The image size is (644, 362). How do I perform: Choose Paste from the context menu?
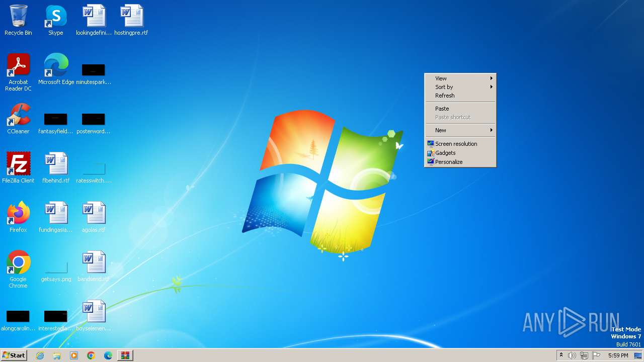pyautogui.click(x=460, y=109)
